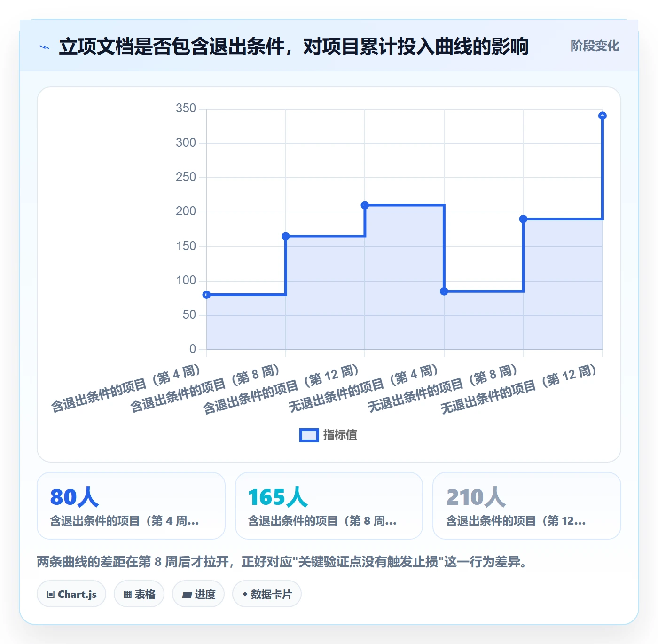Click the y-axis value 50

189,315
